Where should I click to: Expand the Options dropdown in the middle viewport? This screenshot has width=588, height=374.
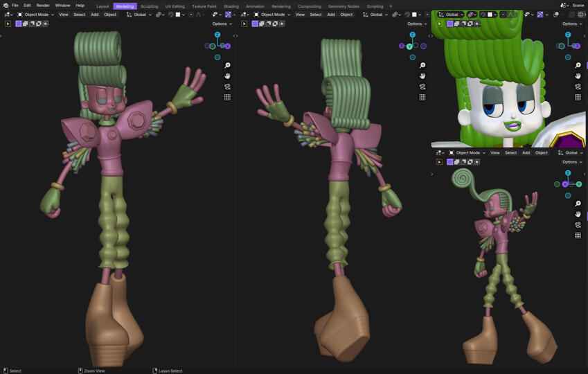417,24
